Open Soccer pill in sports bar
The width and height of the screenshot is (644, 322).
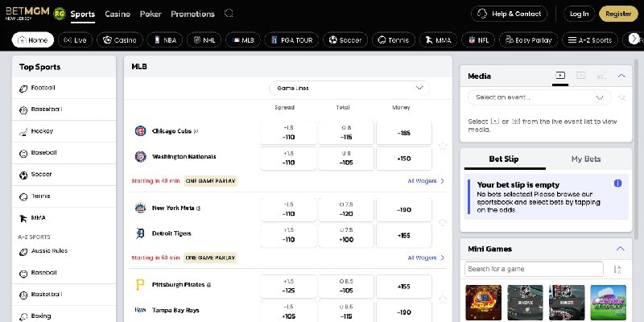[345, 39]
